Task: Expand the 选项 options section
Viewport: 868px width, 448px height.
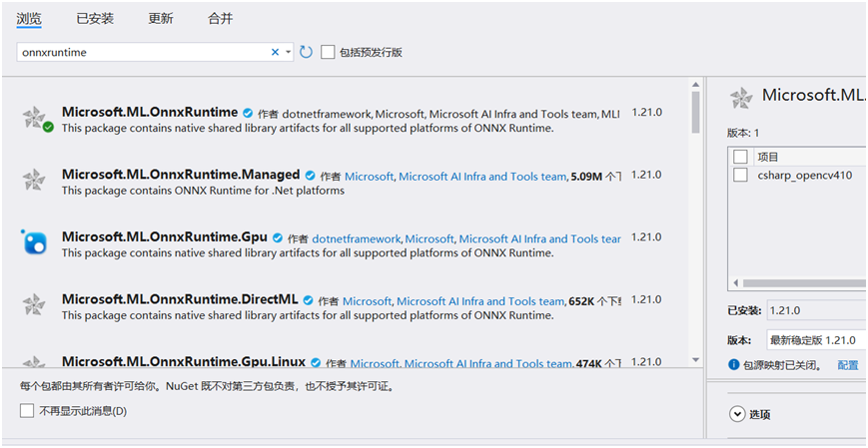Action: [737, 414]
